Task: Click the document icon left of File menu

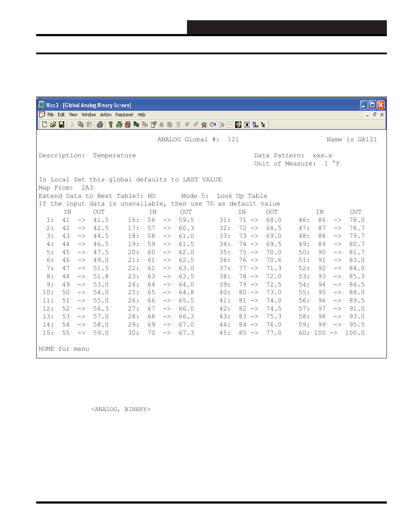Action: click(x=42, y=115)
